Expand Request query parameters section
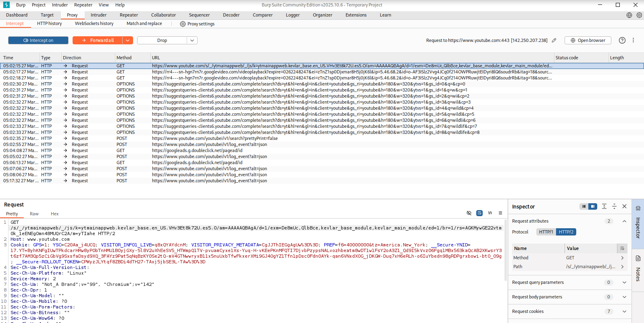Viewport: 644px width, 323px height. point(624,282)
